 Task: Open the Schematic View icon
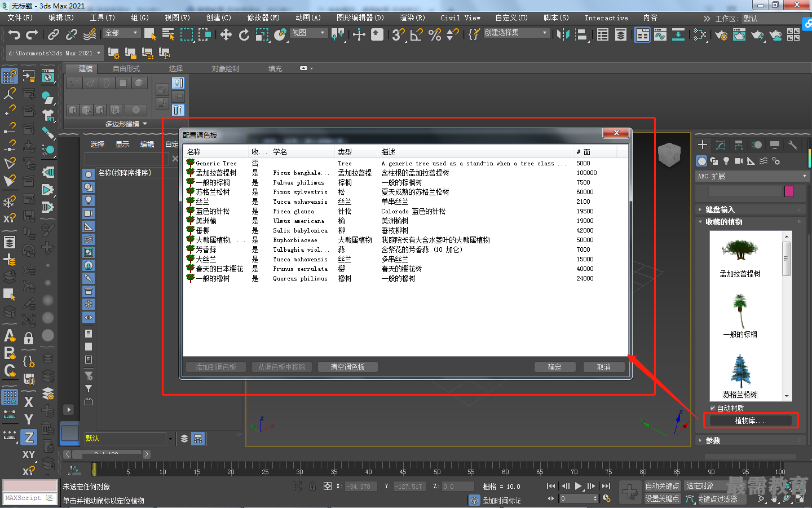678,35
